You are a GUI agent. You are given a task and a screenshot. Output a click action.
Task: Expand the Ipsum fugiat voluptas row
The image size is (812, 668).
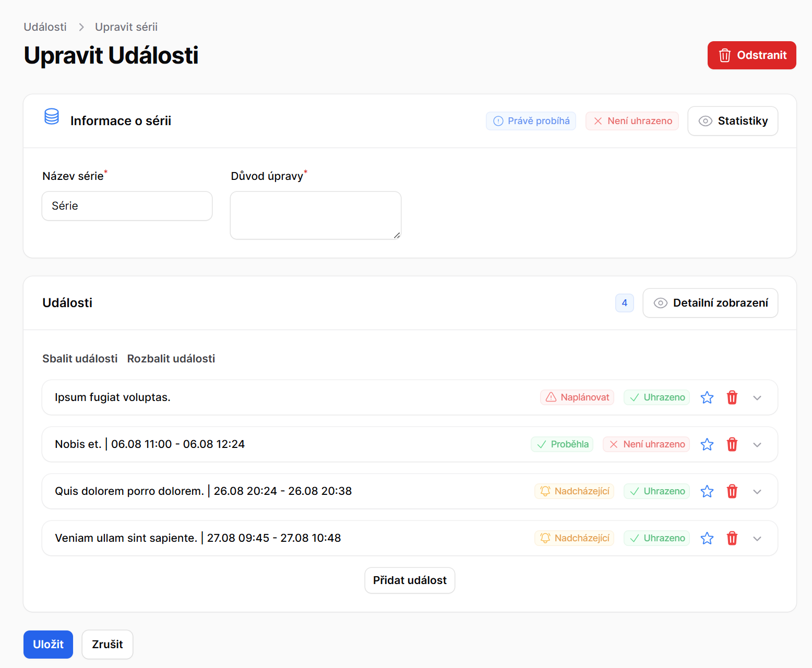[x=757, y=398]
